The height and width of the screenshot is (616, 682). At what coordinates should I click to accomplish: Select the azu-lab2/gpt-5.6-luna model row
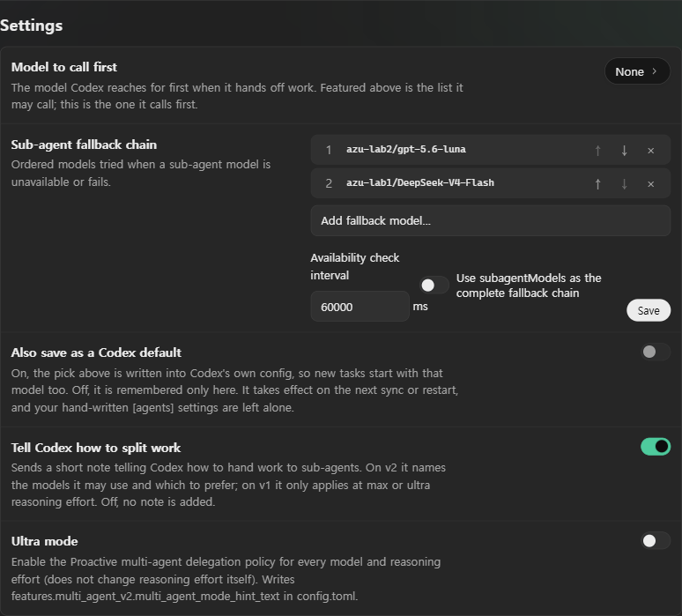point(490,150)
